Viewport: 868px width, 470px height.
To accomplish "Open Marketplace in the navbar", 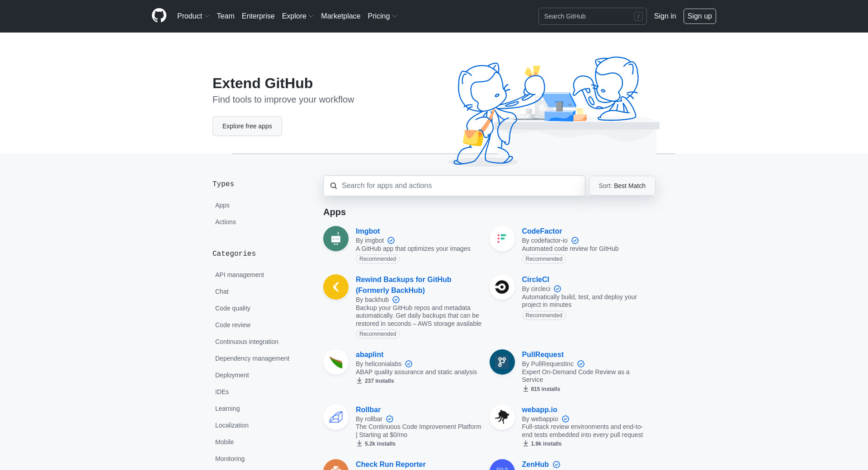I will [340, 16].
